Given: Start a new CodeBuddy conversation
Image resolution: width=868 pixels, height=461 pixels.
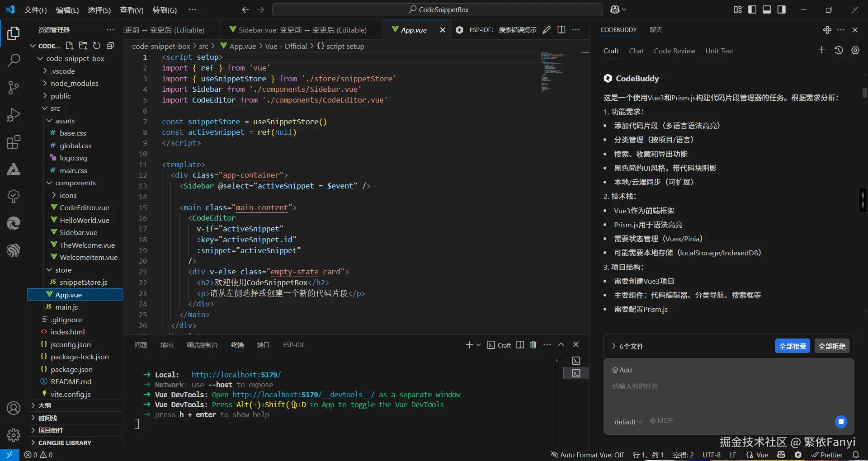Looking at the screenshot, I should [x=822, y=50].
